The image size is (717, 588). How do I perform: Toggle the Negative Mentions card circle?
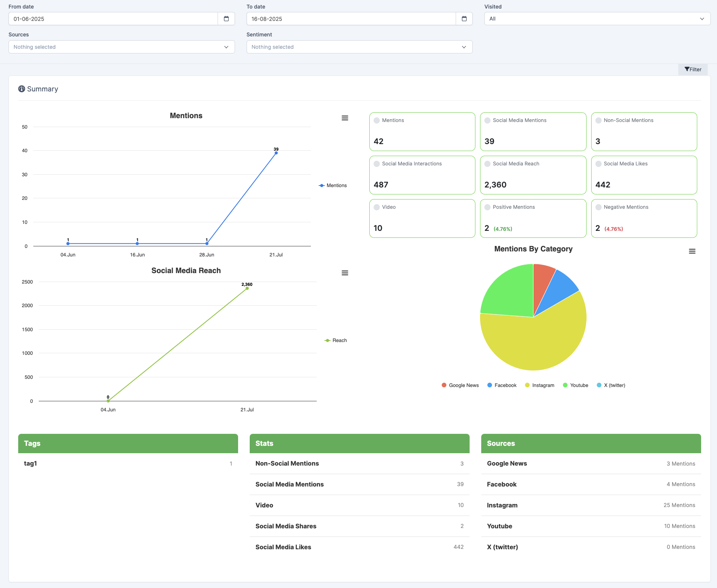pos(599,207)
